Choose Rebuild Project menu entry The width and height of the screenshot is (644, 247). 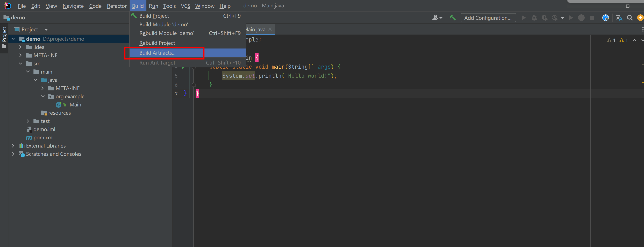tap(187, 43)
